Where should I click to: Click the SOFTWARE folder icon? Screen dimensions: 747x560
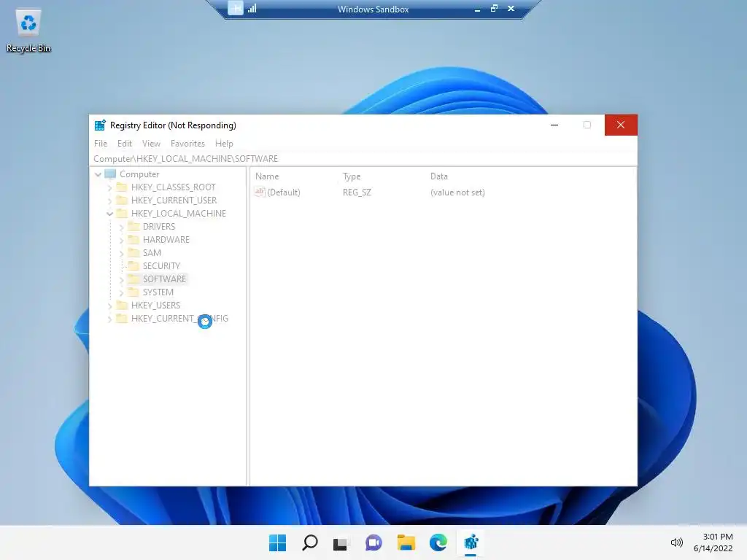(x=134, y=279)
